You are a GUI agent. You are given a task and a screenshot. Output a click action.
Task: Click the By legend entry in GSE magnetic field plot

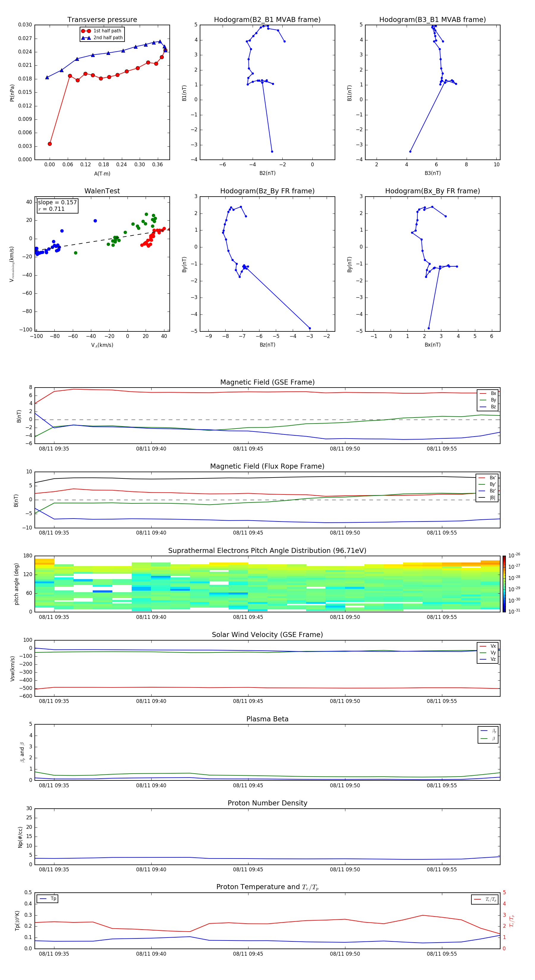coord(488,400)
